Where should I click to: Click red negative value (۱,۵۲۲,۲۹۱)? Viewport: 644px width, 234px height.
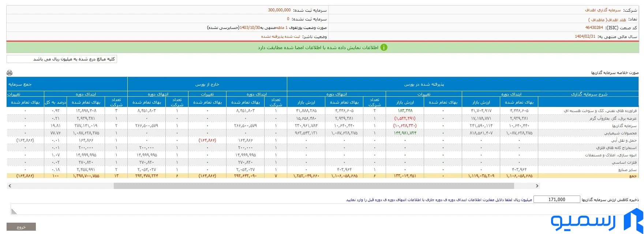click(405, 118)
